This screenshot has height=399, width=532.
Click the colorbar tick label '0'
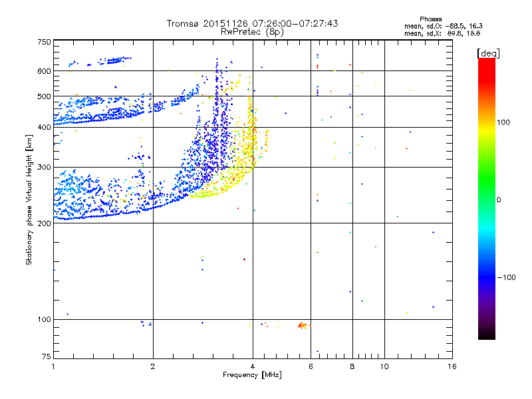[499, 200]
